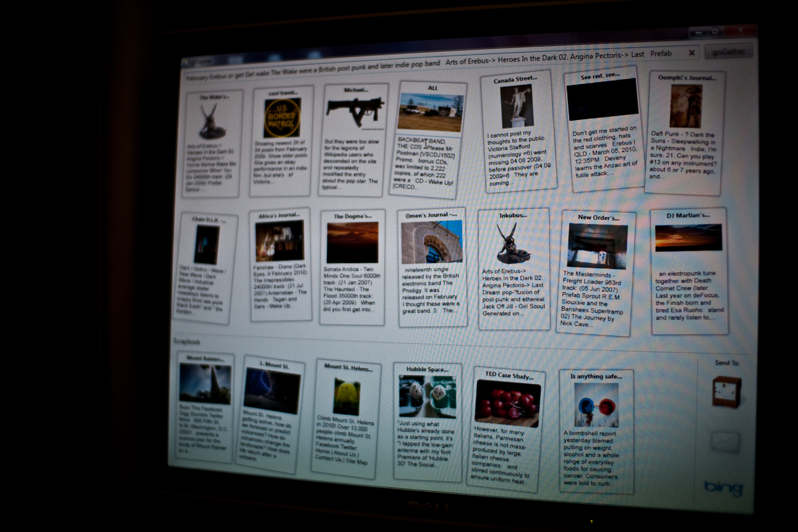Click the "Chain D.L.K." card title
798x532 pixels.
[209, 219]
